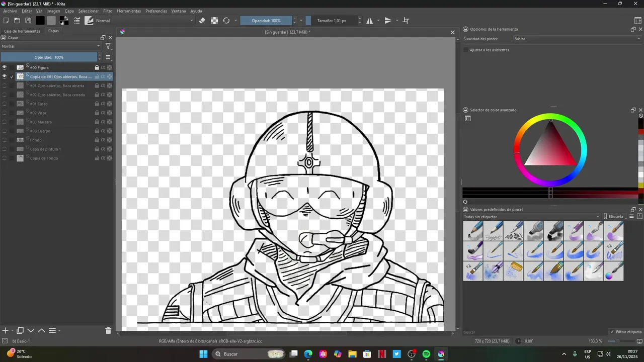Viewport: 644px width, 362px height.
Task: Expand the Todas sin etiquetar preset dropdown
Action: (531, 217)
